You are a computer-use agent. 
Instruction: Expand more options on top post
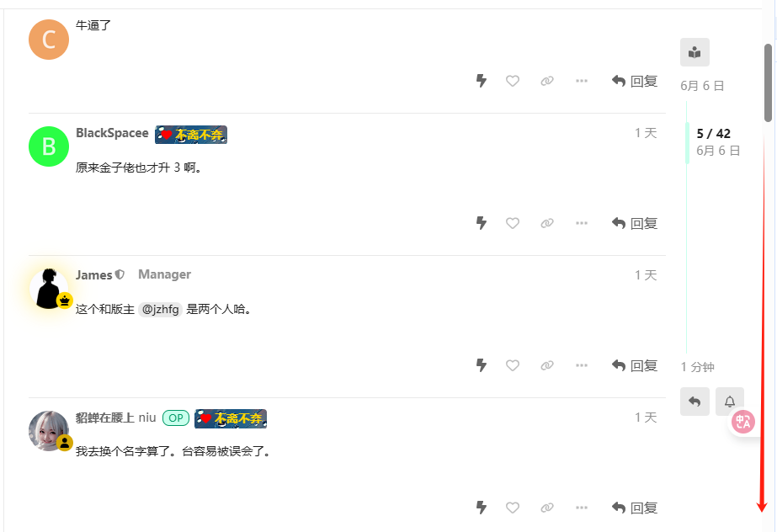582,81
